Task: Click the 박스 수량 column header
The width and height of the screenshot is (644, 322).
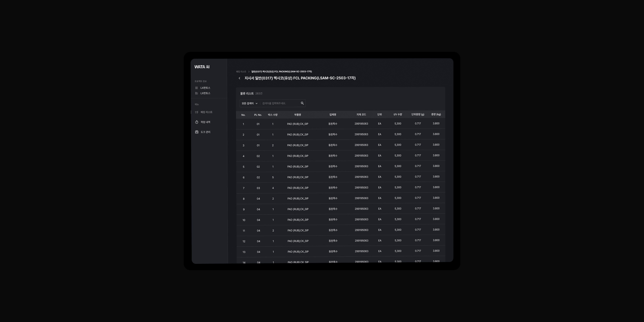Action: tap(273, 115)
